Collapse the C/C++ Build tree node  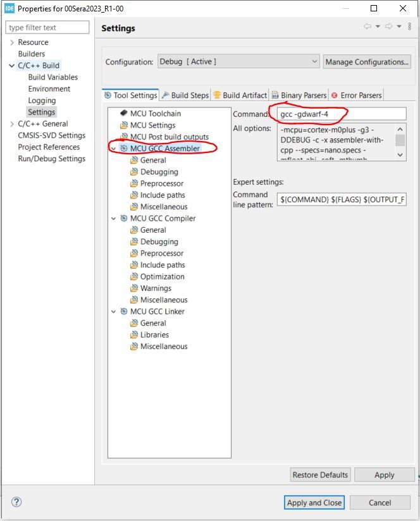(x=12, y=66)
